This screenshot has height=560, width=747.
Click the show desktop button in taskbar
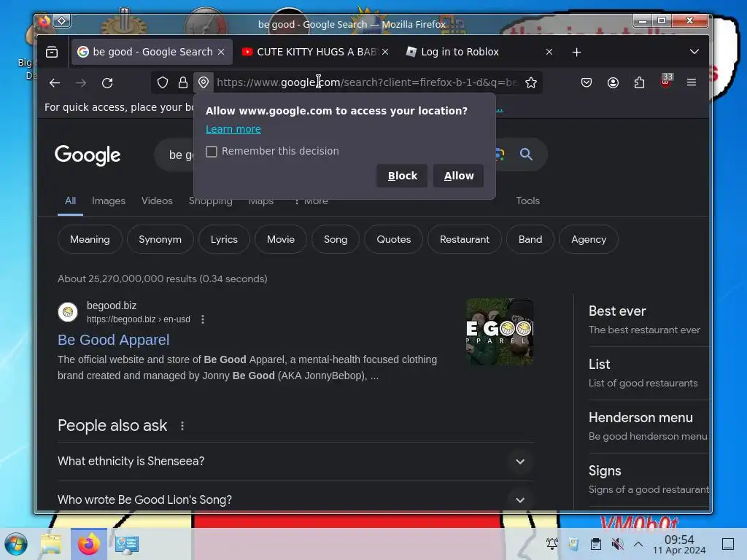pyautogui.click(x=728, y=544)
